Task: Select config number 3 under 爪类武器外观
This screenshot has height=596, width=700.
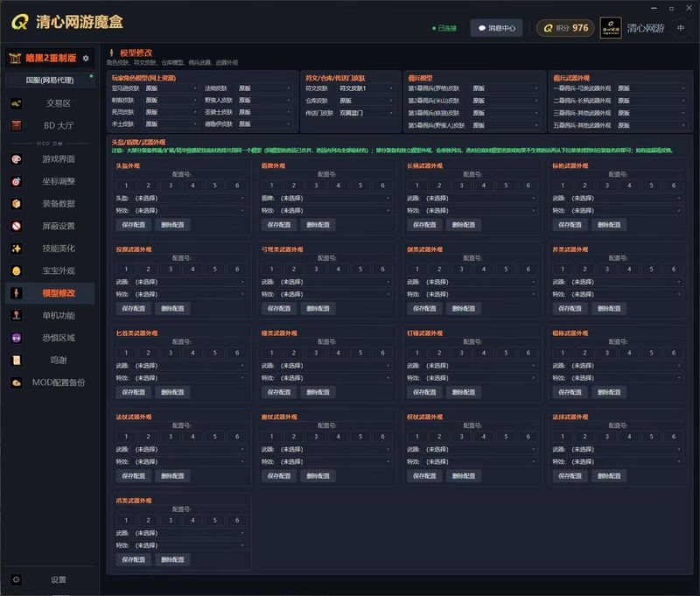Action: tap(171, 520)
